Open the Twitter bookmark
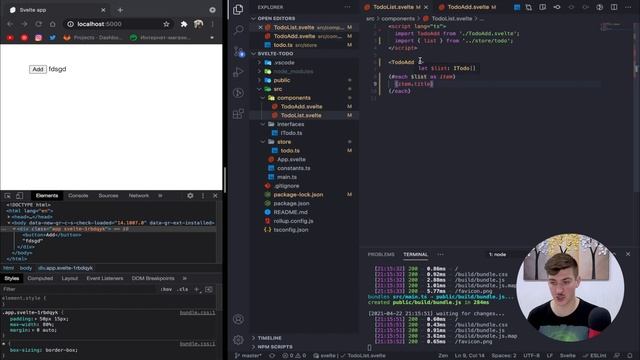640x360 pixels. coord(53,38)
